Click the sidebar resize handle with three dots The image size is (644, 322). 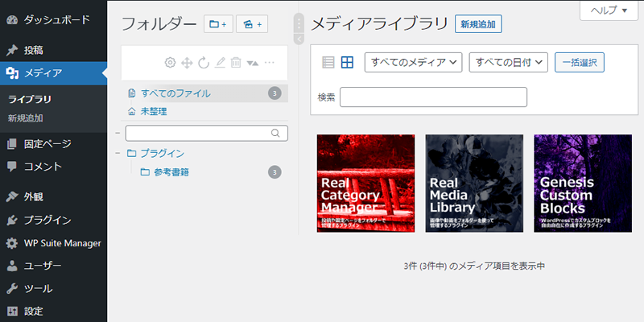[x=299, y=23]
